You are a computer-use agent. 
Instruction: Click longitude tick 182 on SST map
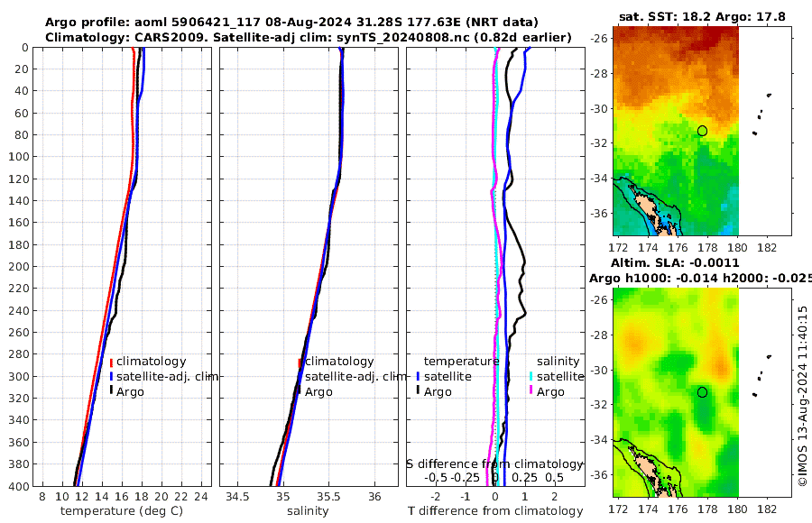(x=767, y=248)
